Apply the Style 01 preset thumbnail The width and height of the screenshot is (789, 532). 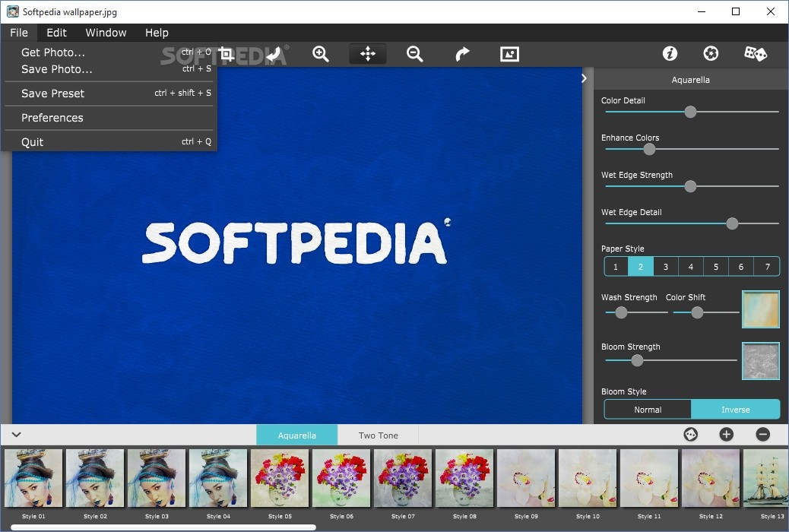point(33,478)
